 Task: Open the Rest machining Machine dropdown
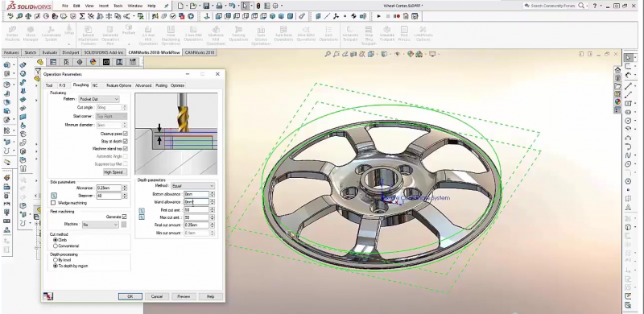click(100, 225)
